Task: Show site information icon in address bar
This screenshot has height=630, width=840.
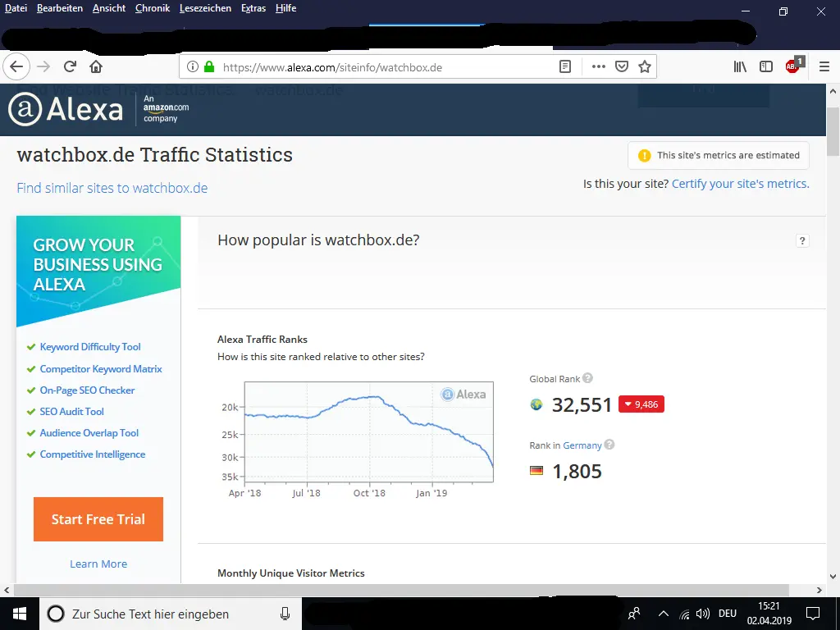Action: tap(192, 67)
